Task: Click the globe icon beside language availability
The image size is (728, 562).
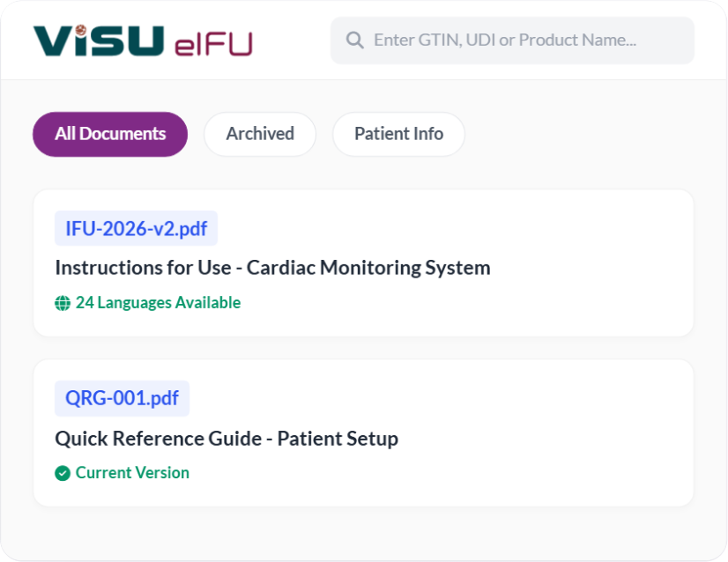Action: 61,302
